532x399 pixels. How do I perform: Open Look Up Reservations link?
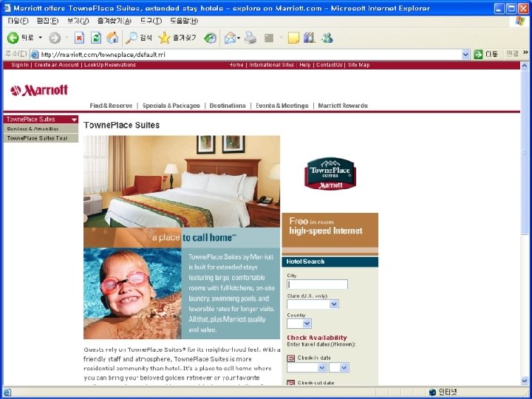click(x=110, y=65)
